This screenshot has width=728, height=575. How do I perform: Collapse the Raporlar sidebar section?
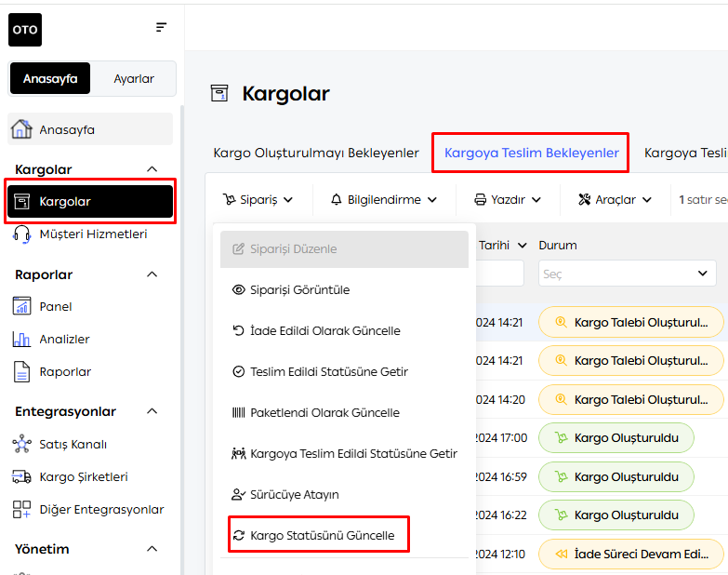click(x=152, y=274)
